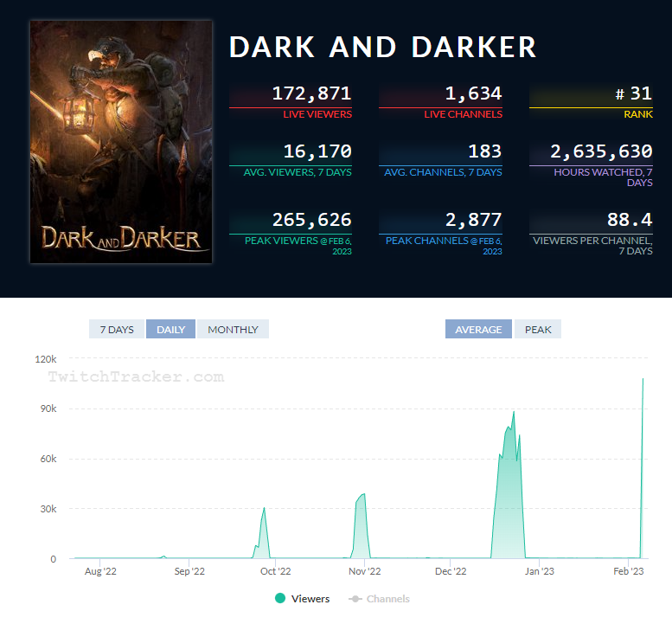
Task: Click the Jan '23 axis label
Action: pos(540,571)
